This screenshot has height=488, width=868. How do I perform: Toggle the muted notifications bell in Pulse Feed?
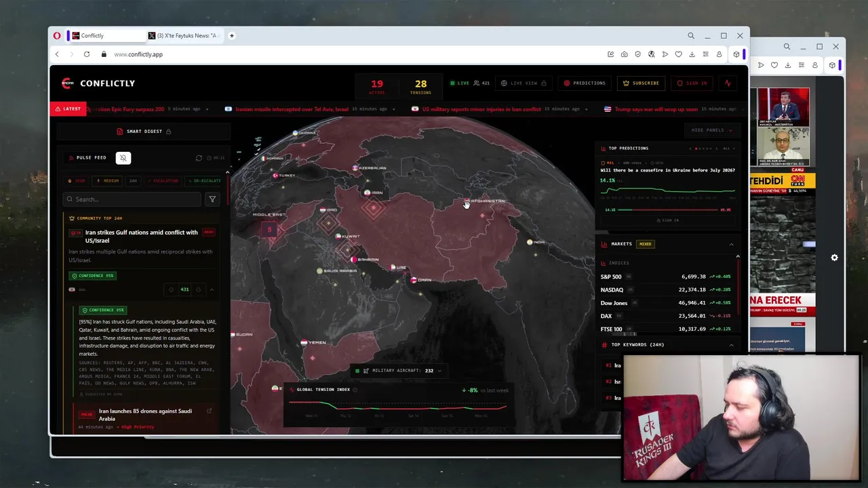click(x=123, y=158)
